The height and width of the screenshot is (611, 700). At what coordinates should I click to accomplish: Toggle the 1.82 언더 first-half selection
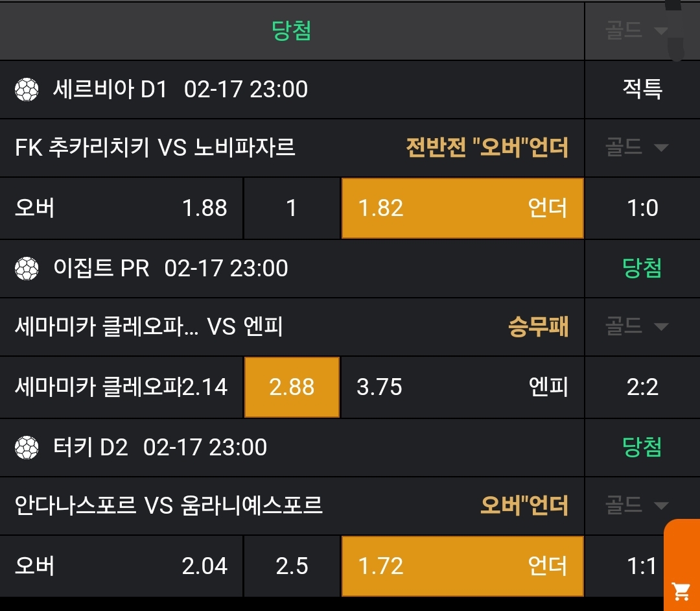(x=462, y=208)
